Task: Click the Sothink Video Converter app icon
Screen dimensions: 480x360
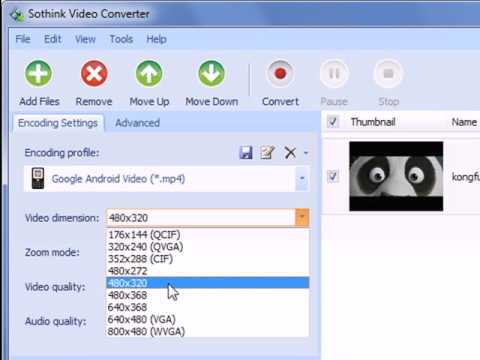Action: point(16,15)
